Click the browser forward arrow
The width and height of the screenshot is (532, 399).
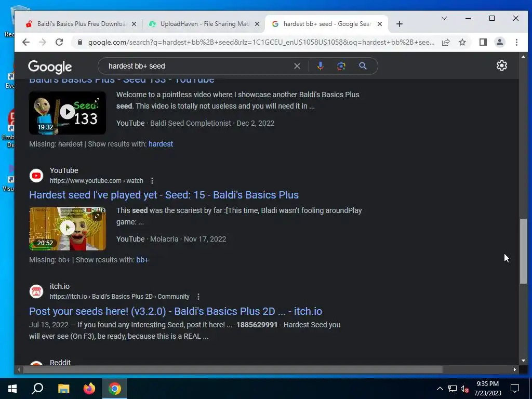point(43,42)
